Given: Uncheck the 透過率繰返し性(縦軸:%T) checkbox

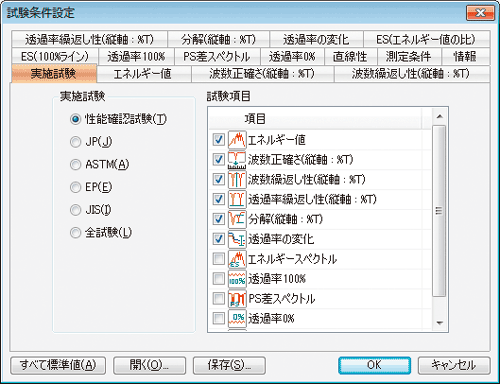Looking at the screenshot, I should coord(219,199).
